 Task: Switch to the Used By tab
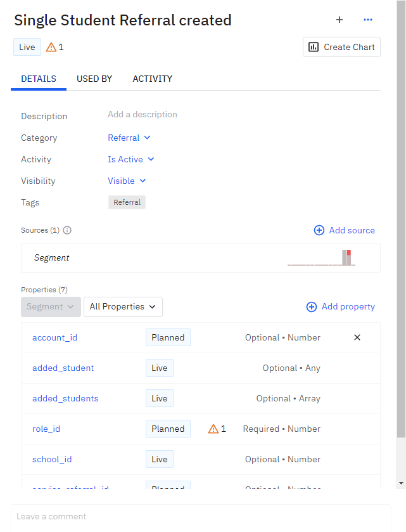[94, 79]
